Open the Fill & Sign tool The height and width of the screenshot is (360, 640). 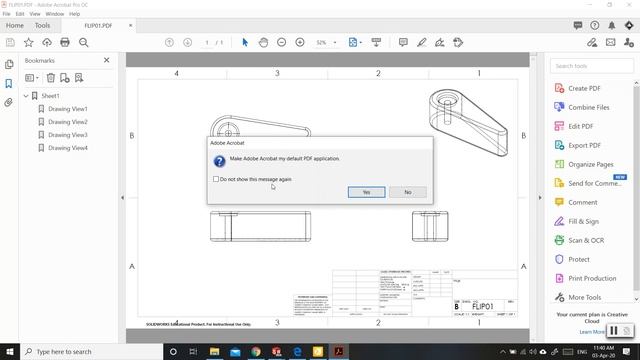583,221
